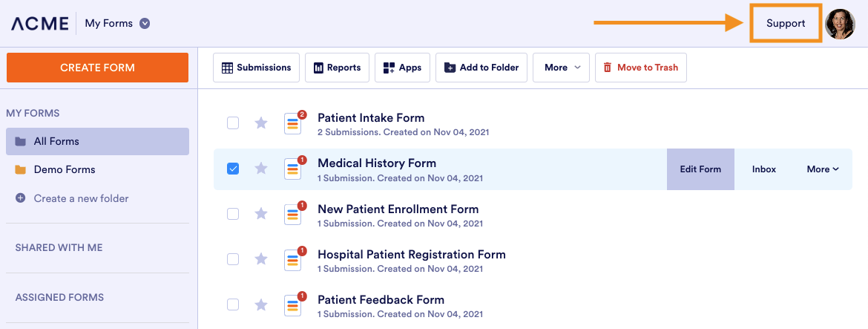868x329 pixels.
Task: Expand More options for Medical History Form
Action: point(823,169)
